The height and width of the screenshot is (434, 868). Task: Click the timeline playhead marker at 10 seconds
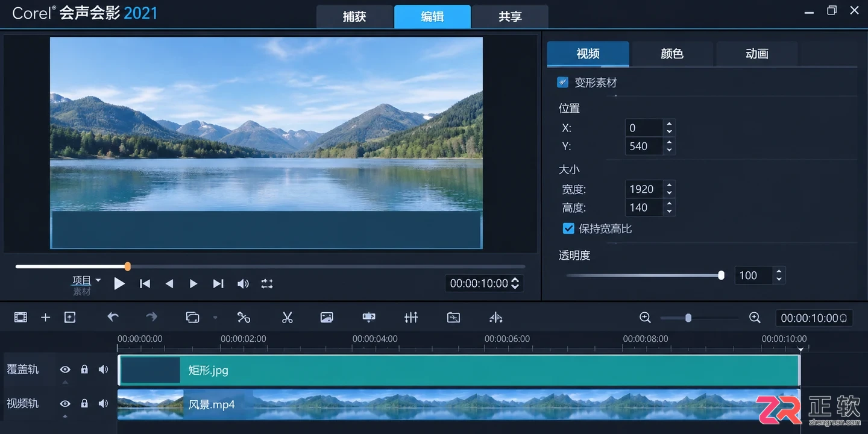point(800,349)
